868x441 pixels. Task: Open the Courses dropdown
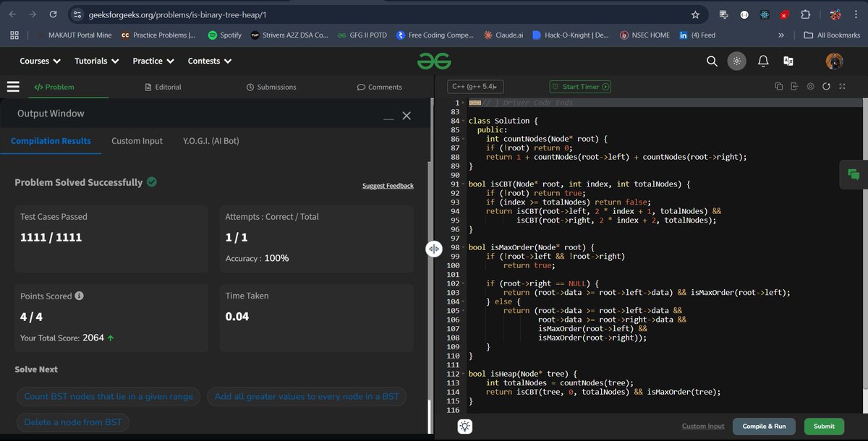39,61
